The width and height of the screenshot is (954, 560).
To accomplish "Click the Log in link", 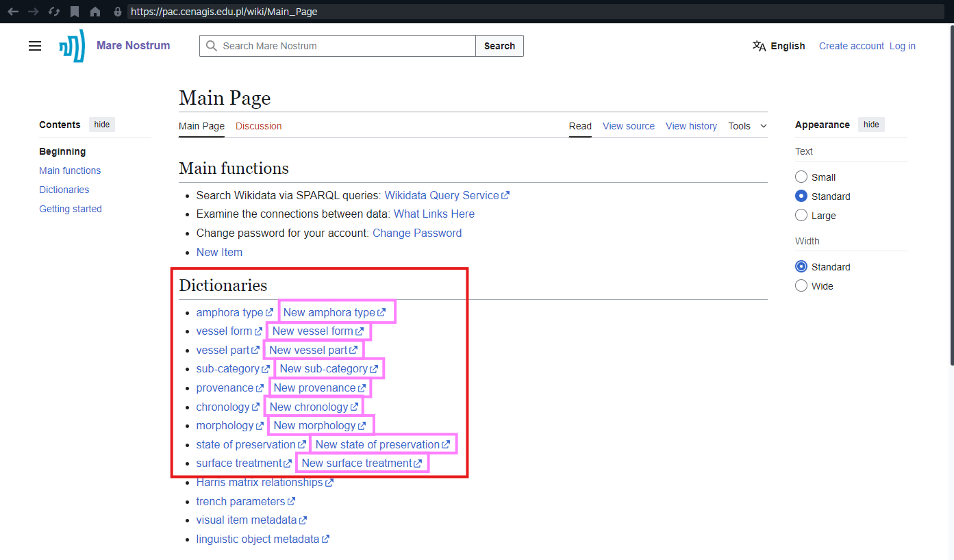I will click(902, 46).
